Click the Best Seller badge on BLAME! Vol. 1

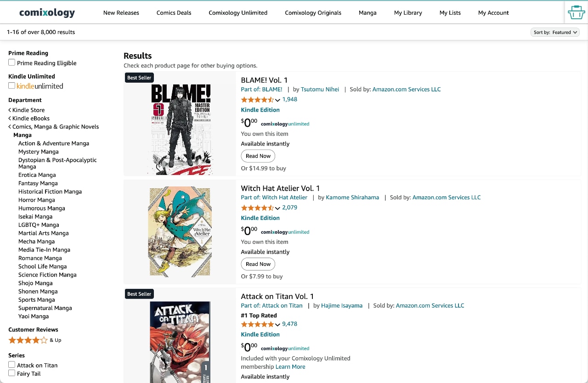click(139, 78)
